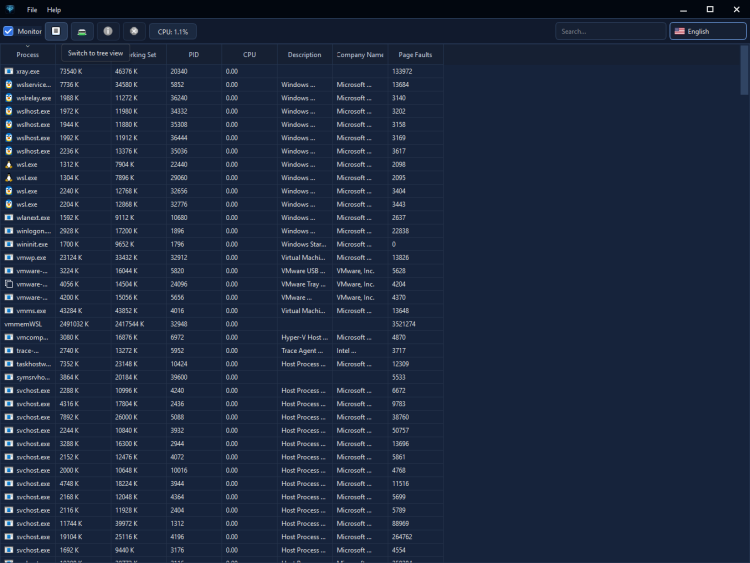Click page faults value 3521274

pos(404,324)
